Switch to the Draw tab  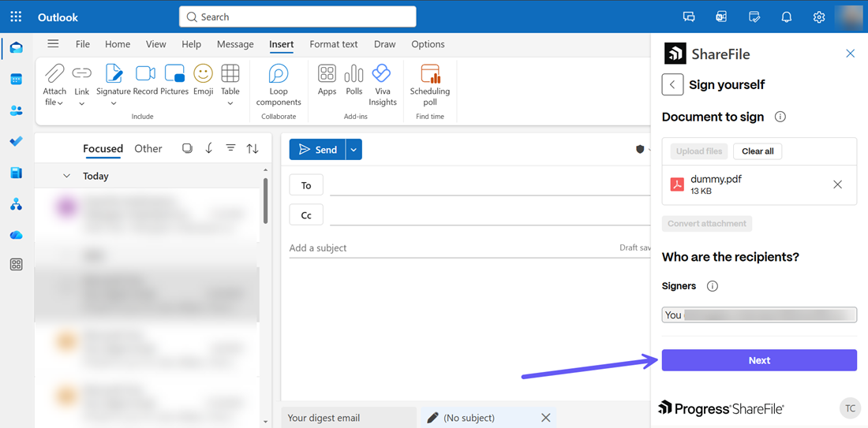click(385, 44)
